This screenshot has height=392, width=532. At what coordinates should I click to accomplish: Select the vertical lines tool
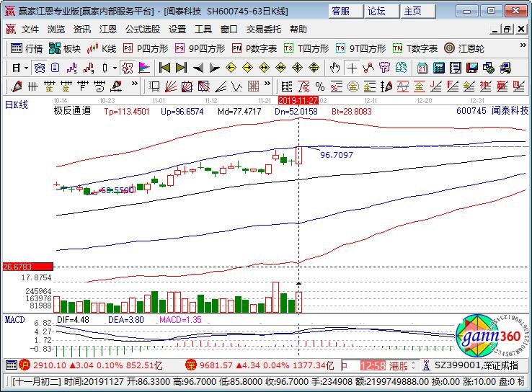point(32,86)
